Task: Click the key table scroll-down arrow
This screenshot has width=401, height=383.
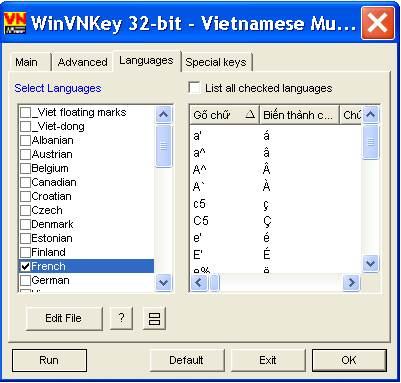Action: 371,264
